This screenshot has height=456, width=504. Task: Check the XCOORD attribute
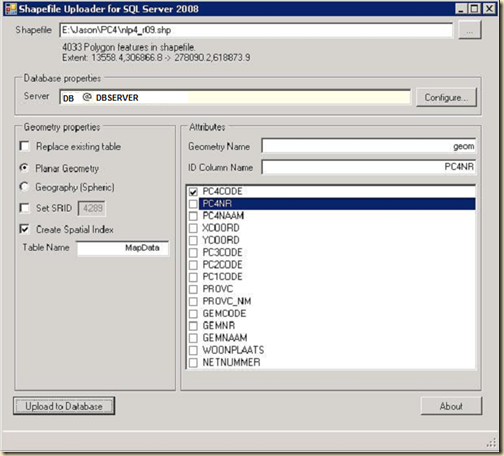coord(193,228)
